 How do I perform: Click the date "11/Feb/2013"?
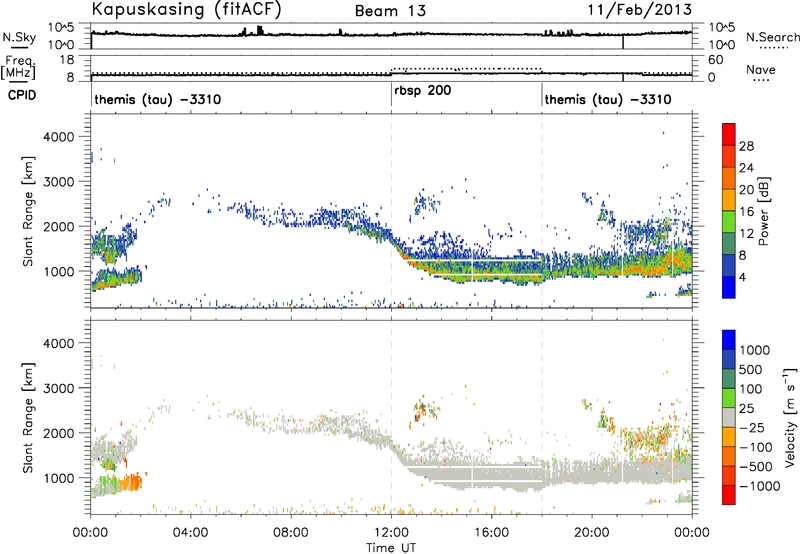point(640,9)
